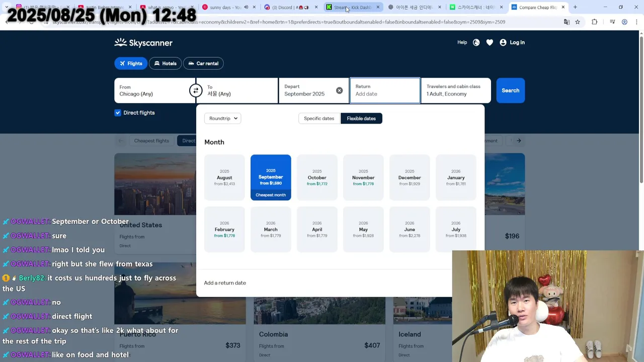Open the Help link

[462, 43]
